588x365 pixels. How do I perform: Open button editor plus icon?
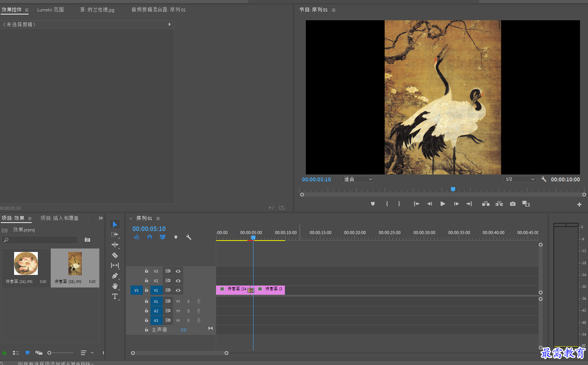(579, 204)
